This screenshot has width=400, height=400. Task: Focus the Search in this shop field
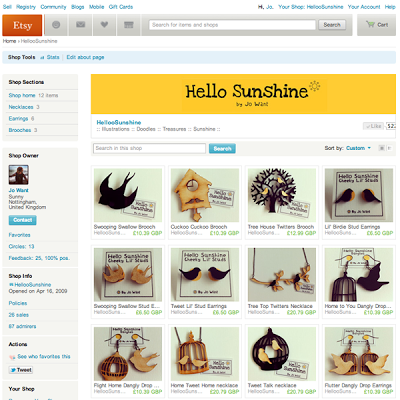(149, 148)
